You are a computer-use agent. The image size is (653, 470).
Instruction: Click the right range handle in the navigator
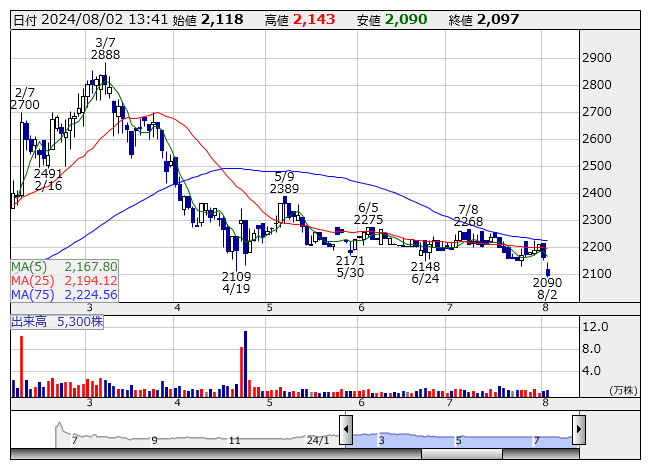pos(578,431)
